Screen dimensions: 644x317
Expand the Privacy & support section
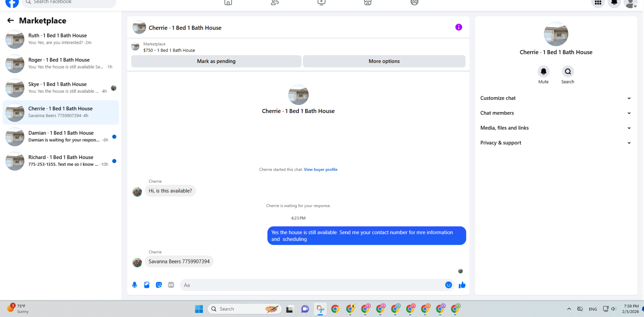coord(556,143)
